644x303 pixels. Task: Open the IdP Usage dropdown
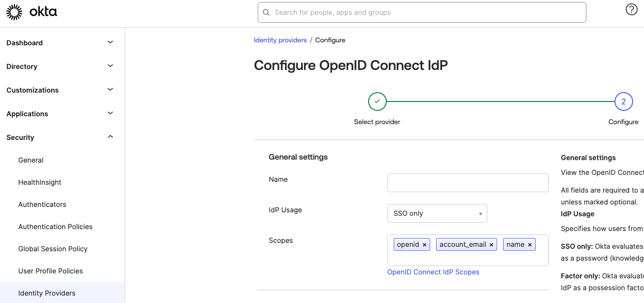point(437,213)
